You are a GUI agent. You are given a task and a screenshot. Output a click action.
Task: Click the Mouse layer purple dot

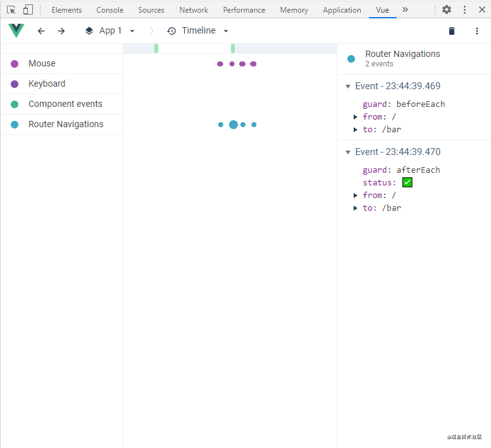point(15,64)
